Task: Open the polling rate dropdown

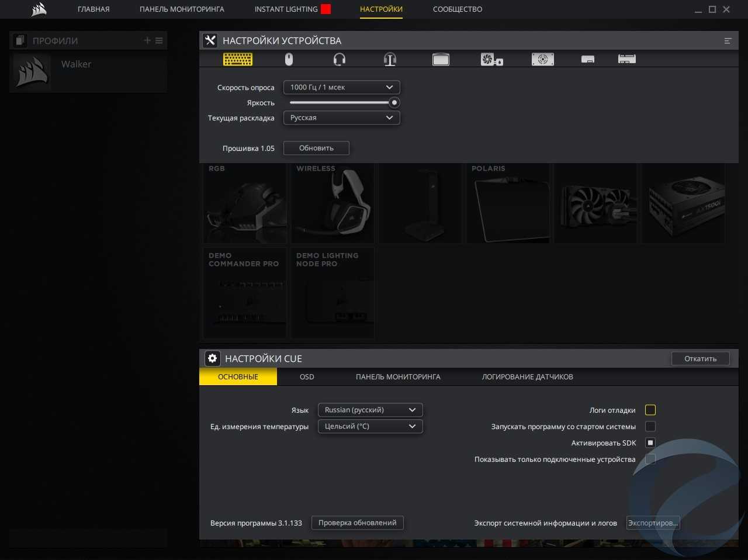Action: click(x=341, y=87)
